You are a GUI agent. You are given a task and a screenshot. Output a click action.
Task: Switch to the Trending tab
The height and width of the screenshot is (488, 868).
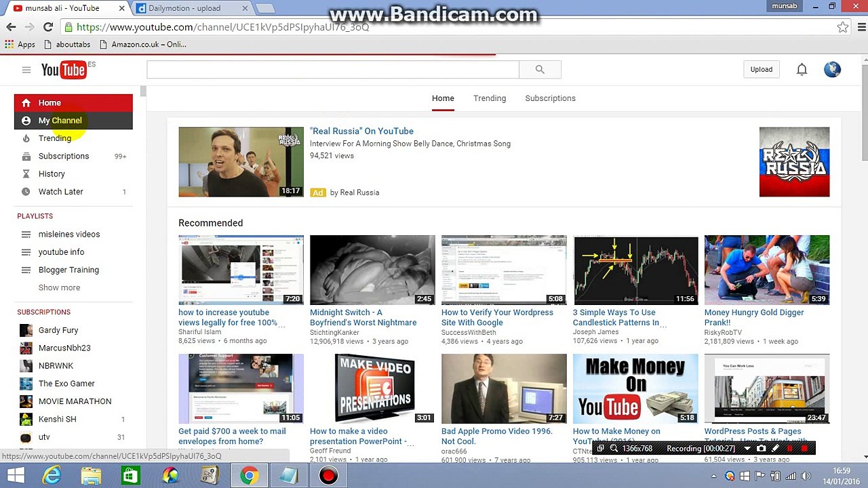[x=490, y=98]
